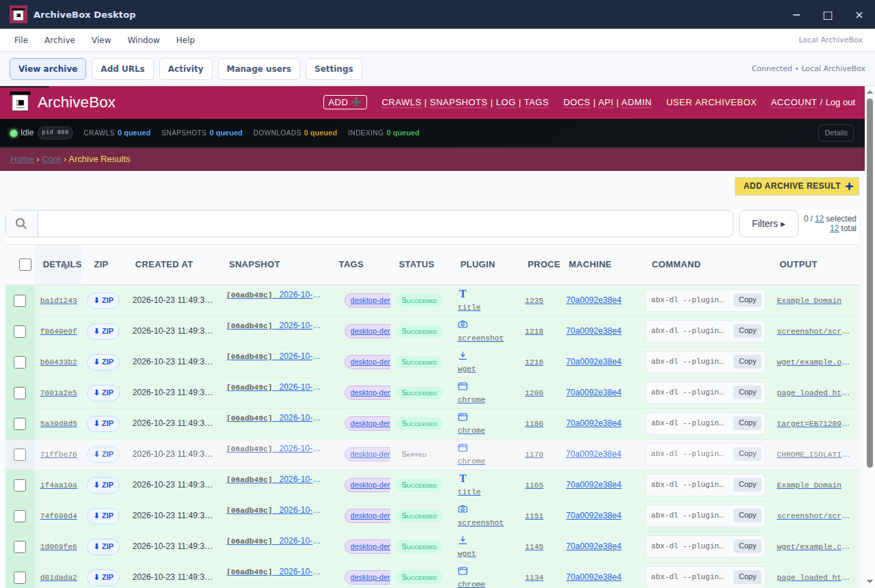This screenshot has height=588, width=875.
Task: Check the checkbox for row f8649e0f
Action: point(20,332)
